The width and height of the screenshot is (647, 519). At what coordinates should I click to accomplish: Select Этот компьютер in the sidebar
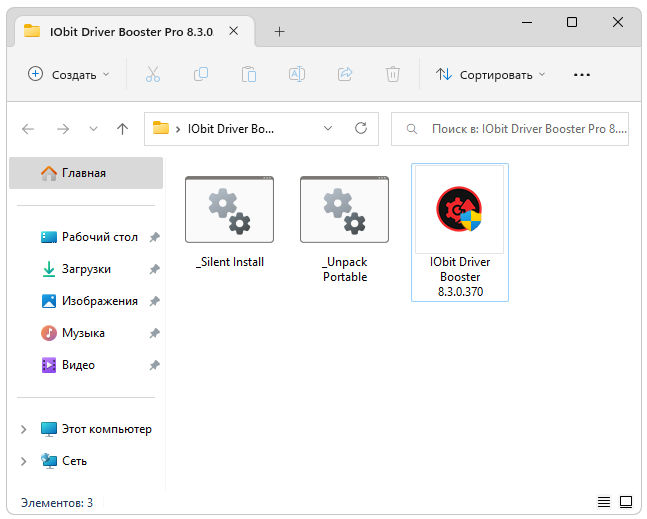pyautogui.click(x=96, y=429)
